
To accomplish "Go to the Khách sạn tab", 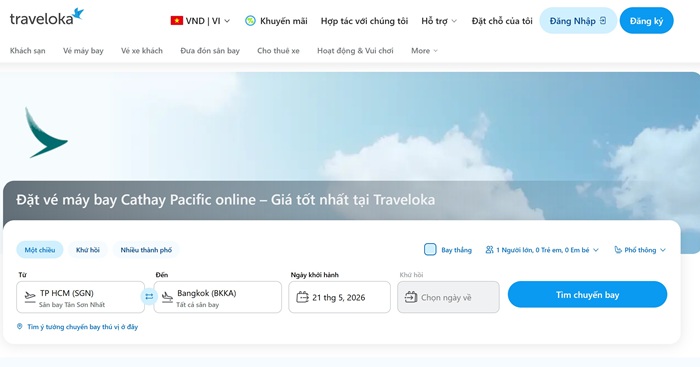I will [x=28, y=51].
